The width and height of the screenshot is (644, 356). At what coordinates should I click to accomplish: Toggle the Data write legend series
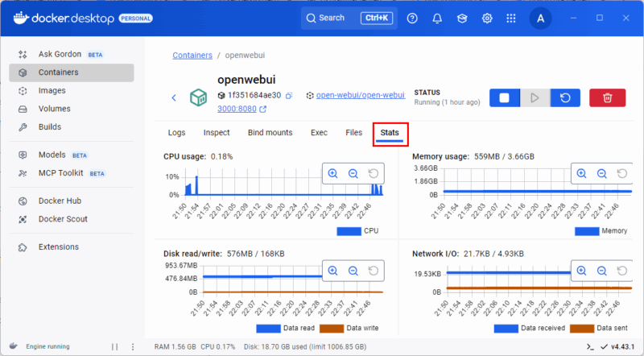point(349,328)
